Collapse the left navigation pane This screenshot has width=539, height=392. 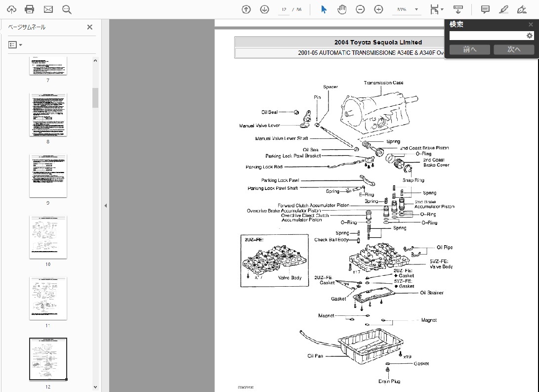point(106,206)
